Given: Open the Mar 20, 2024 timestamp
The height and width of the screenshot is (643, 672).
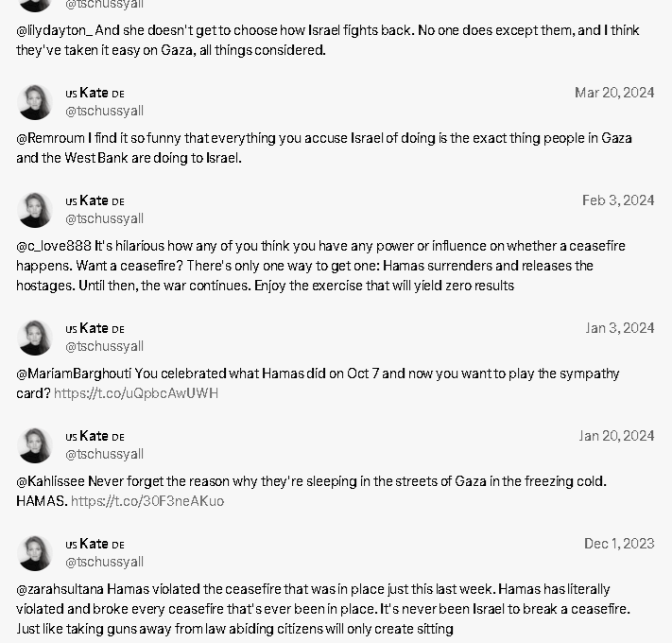Looking at the screenshot, I should [614, 93].
